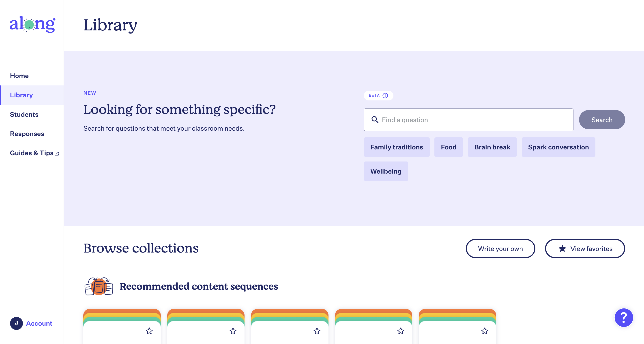The width and height of the screenshot is (644, 344).
Task: Favorite the third collection card star
Action: (317, 331)
